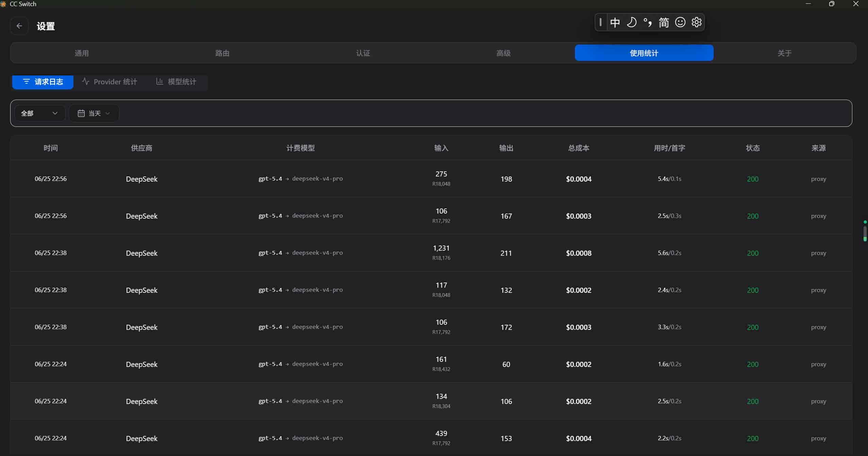Click duration 2.4s/0.2s cell
Image resolution: width=868 pixels, height=456 pixels.
click(x=669, y=290)
